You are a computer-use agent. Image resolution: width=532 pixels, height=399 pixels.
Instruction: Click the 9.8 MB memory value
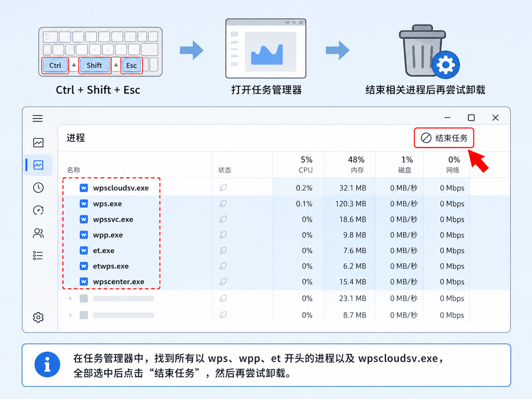tap(355, 235)
